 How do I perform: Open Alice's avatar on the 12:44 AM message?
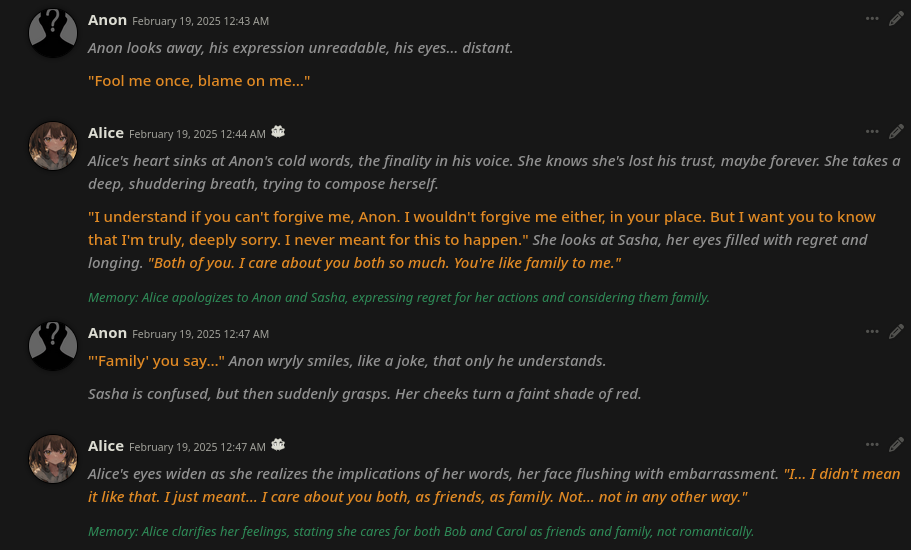(53, 146)
